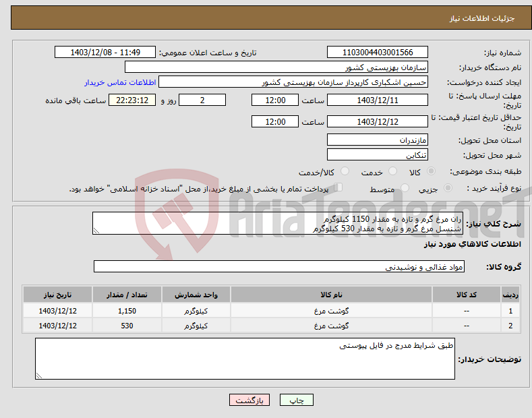
Task: Click گوشت مرغ in row 1
Action: click(x=331, y=311)
